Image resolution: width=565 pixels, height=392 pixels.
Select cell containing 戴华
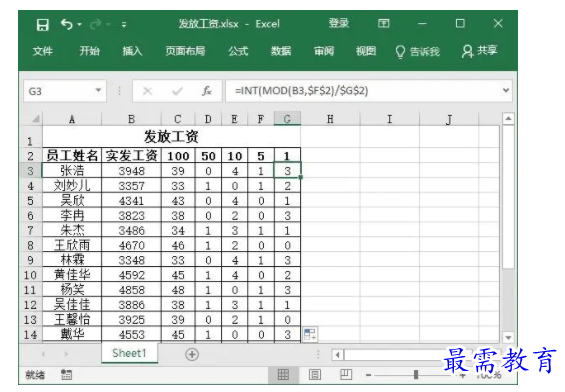coord(72,334)
